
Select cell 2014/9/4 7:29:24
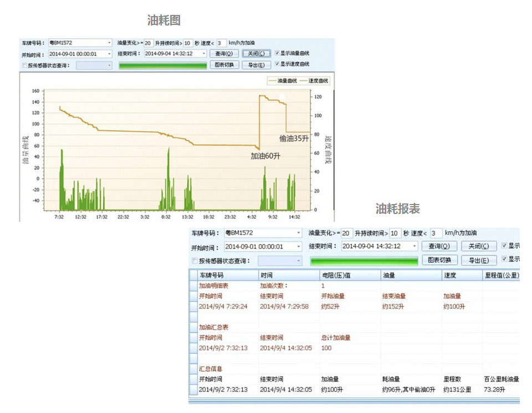(223, 307)
